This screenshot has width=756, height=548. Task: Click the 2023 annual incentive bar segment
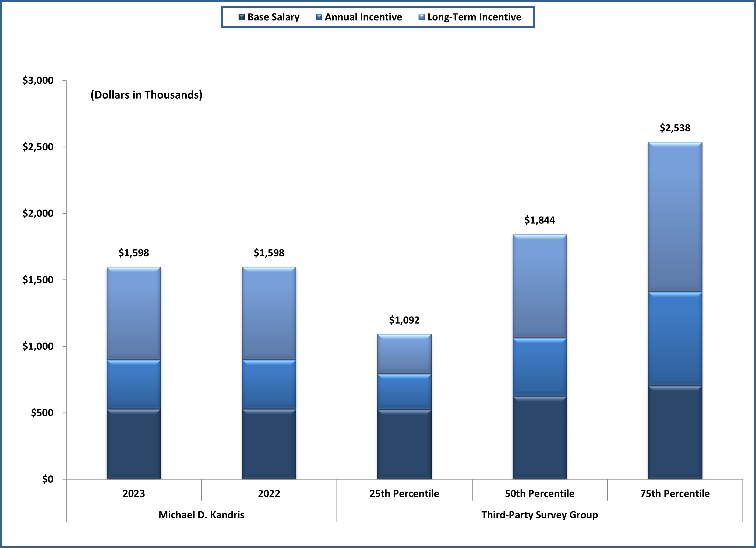coord(134,385)
